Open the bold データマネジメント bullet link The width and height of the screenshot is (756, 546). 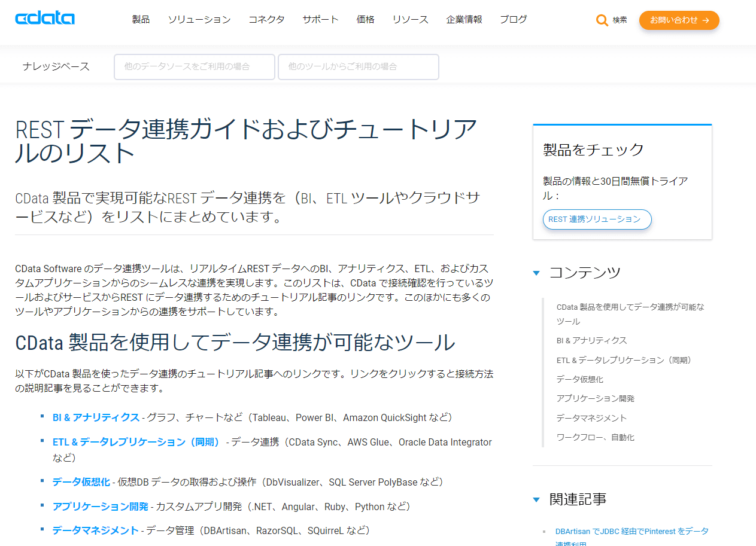pos(96,530)
